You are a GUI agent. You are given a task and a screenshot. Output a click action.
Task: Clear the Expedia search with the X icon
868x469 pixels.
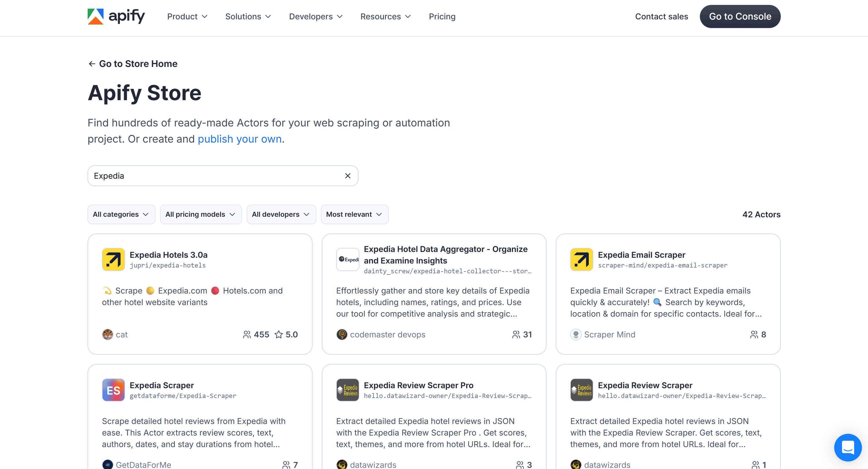[347, 175]
